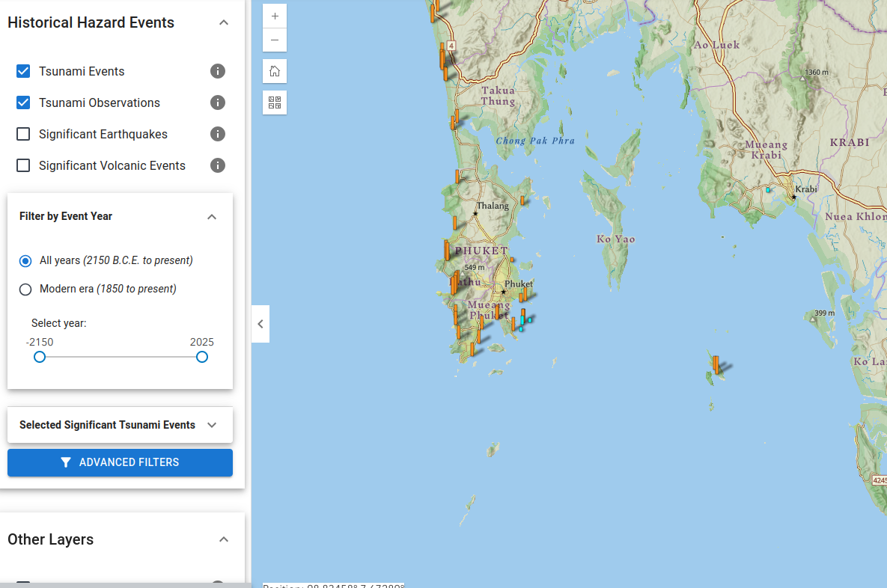The image size is (887, 588).
Task: Click the orange tsunami bar near Ko Lanta island
Action: tap(716, 364)
